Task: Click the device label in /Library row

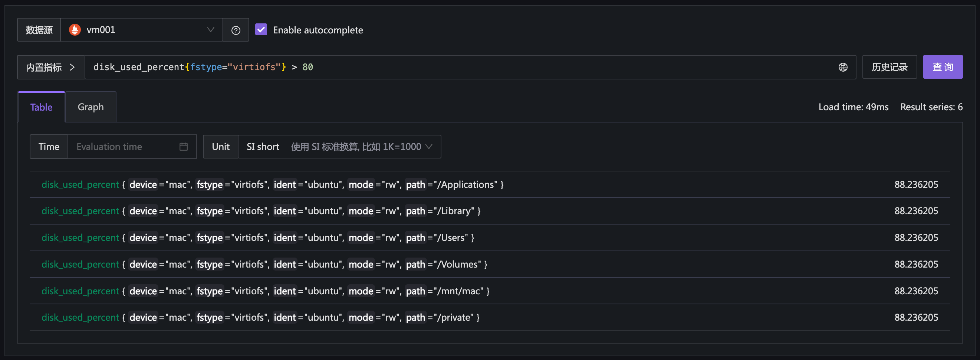Action: click(143, 211)
